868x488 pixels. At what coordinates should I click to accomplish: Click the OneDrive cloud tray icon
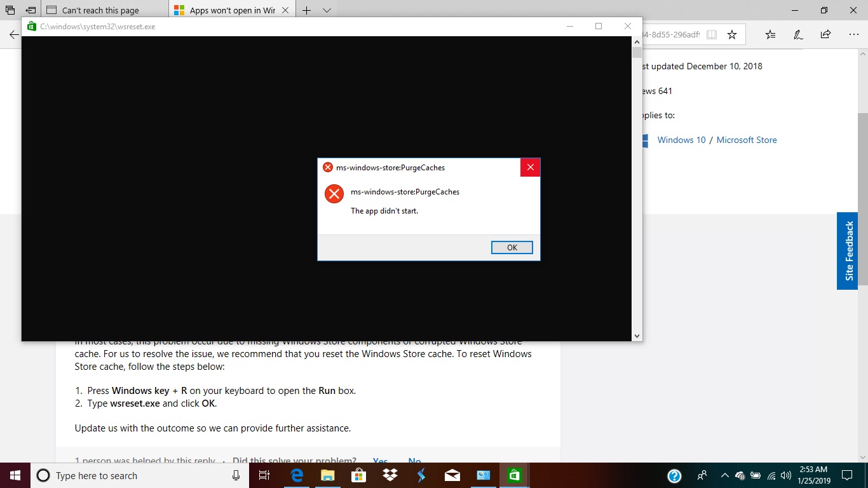point(740,475)
